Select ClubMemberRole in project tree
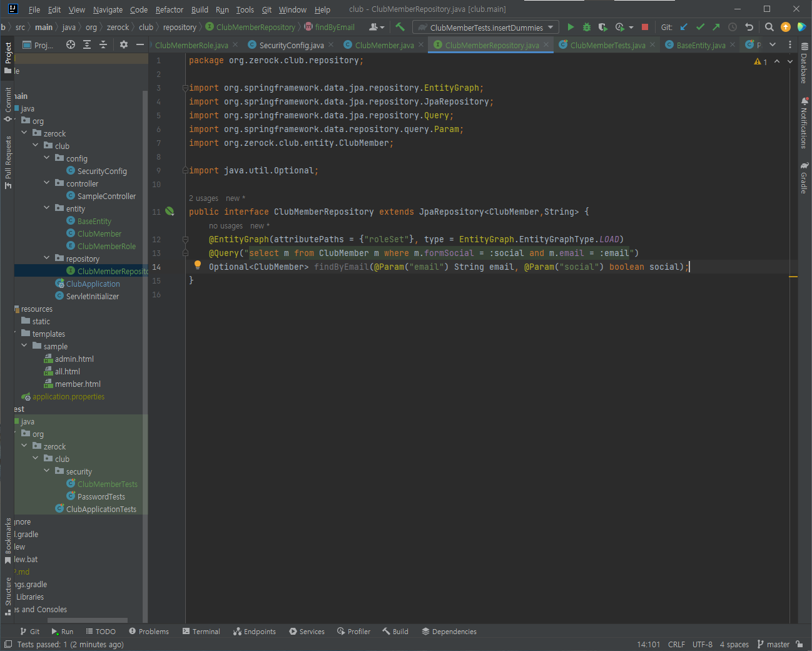Screen dimensions: 812x651 click(x=106, y=246)
